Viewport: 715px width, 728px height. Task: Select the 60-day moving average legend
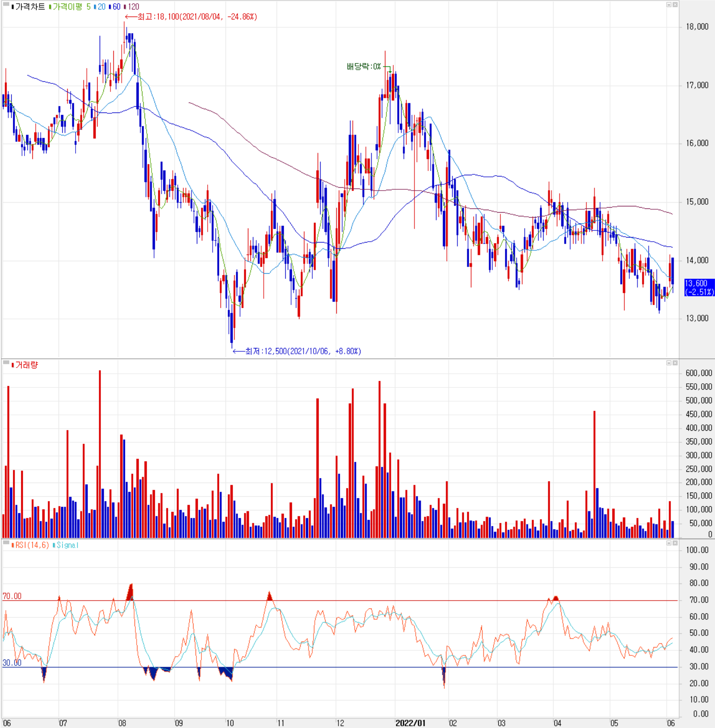point(115,7)
